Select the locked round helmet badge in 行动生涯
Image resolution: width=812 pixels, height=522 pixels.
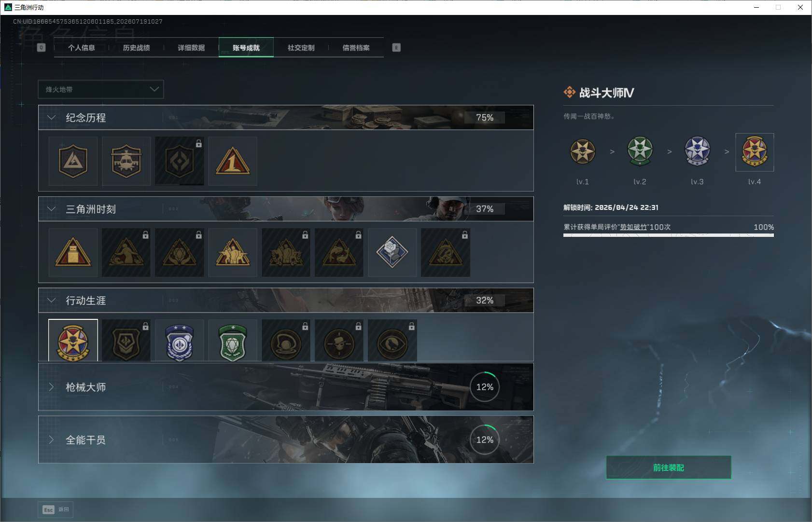(x=286, y=341)
